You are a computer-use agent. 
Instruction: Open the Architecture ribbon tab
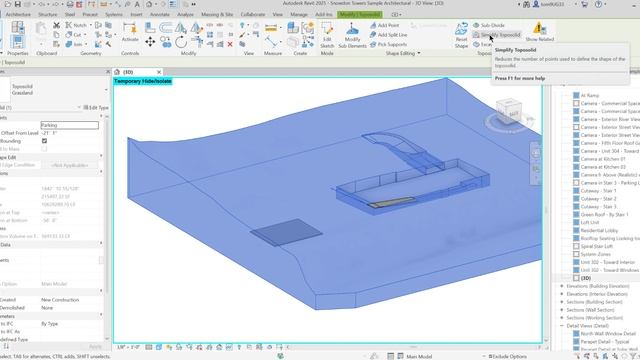click(x=18, y=14)
